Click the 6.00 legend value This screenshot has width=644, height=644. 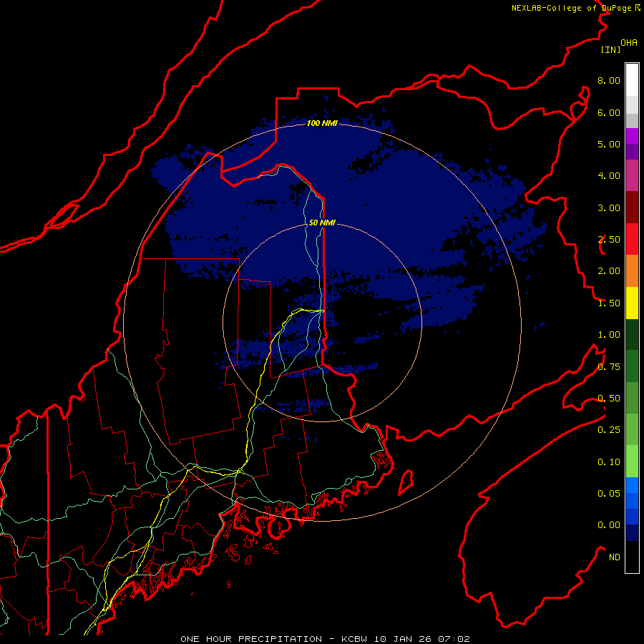[609, 112]
